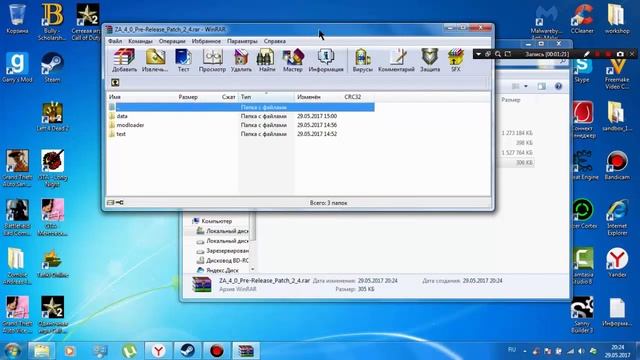Click the drive and key icon in WinRAR status bar
The image size is (640, 360).
115,202
